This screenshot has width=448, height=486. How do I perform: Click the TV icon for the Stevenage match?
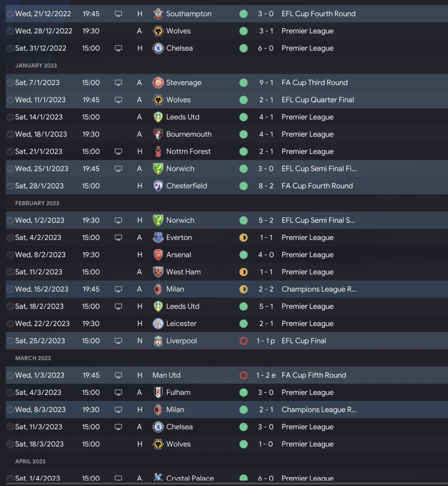(x=118, y=83)
